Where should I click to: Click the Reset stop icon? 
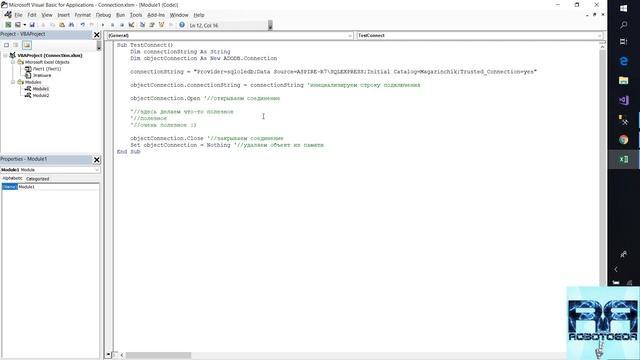[x=122, y=25]
